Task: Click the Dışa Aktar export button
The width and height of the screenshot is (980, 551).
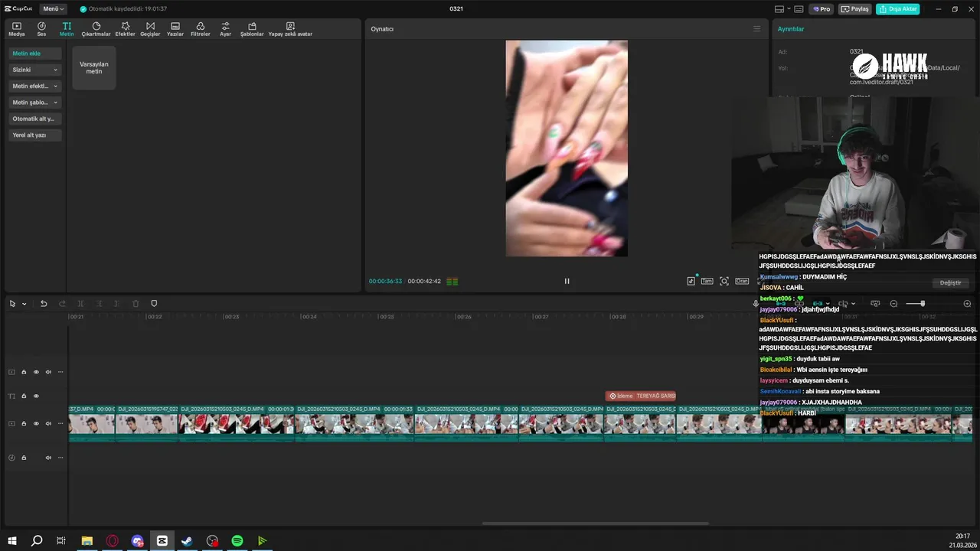Action: pyautogui.click(x=898, y=9)
